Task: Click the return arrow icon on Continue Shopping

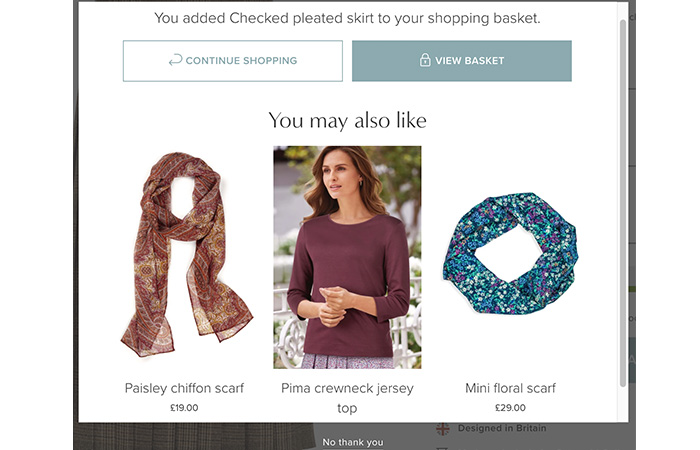Action: click(x=175, y=61)
